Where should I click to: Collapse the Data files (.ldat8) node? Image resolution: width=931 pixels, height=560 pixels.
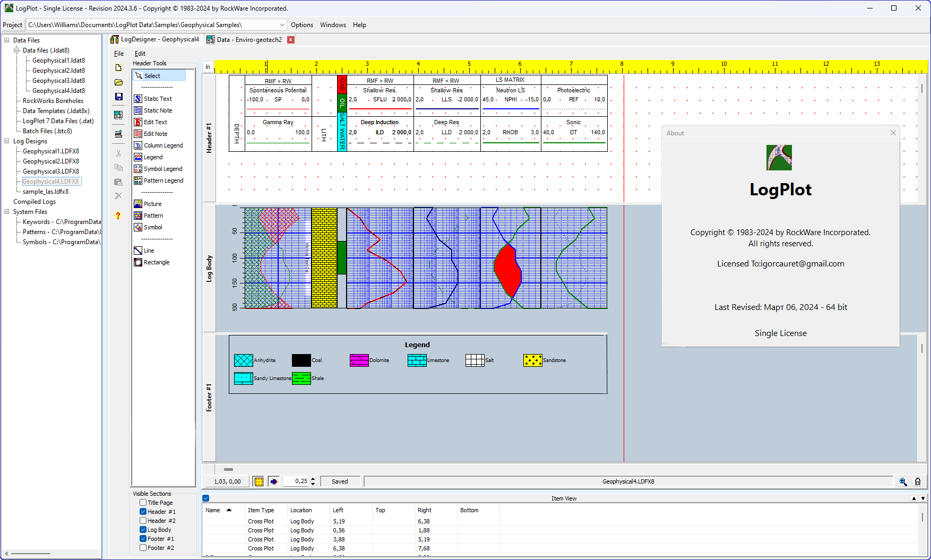pos(16,50)
